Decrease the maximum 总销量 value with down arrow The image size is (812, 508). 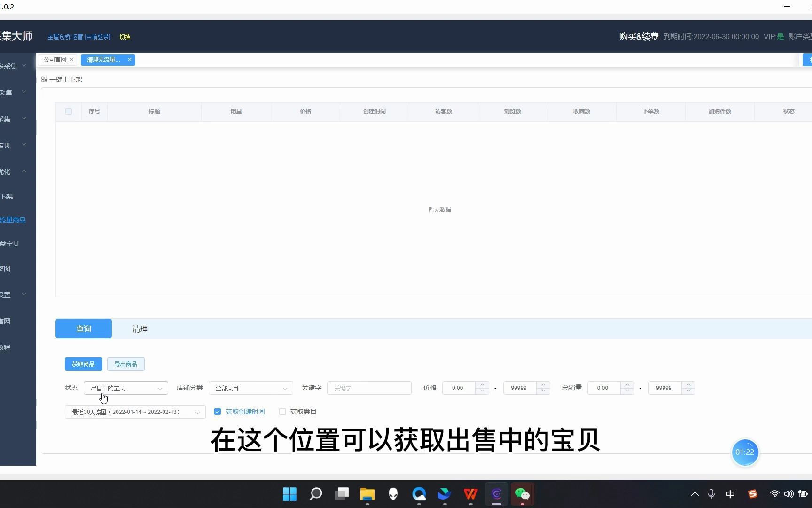pos(688,391)
